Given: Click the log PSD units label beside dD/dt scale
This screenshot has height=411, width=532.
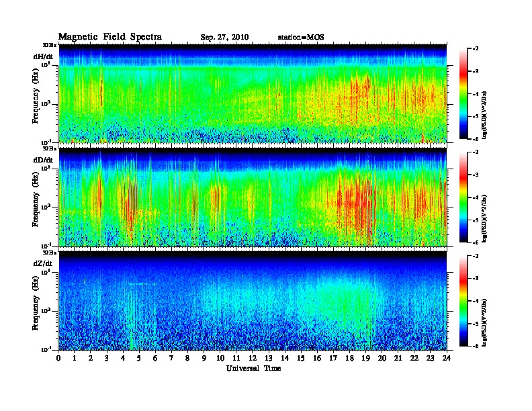Looking at the screenshot, I should [484, 218].
